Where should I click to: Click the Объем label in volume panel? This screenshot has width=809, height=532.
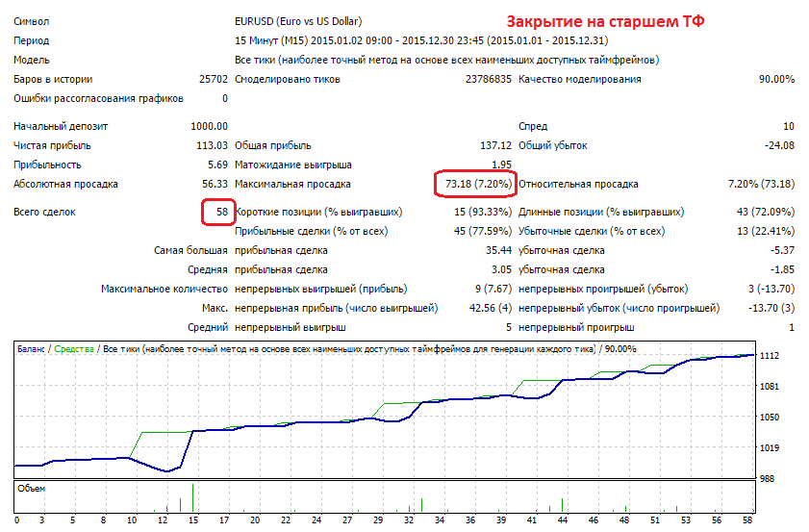[31, 488]
